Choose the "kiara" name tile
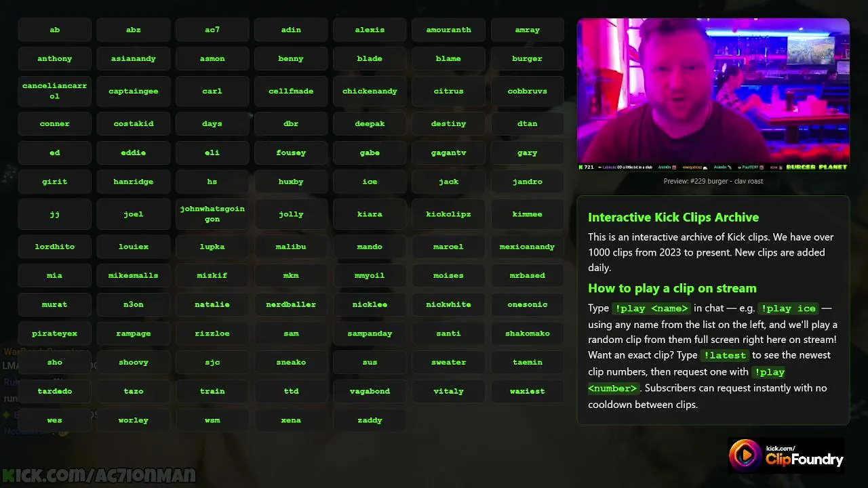This screenshot has width=868, height=488. (x=370, y=214)
